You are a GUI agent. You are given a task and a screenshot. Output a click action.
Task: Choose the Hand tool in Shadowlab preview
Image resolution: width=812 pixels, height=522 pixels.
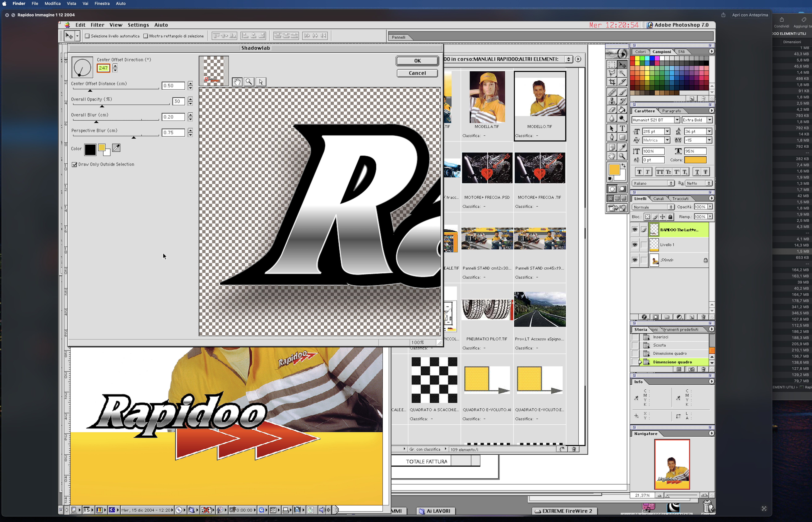[237, 82]
